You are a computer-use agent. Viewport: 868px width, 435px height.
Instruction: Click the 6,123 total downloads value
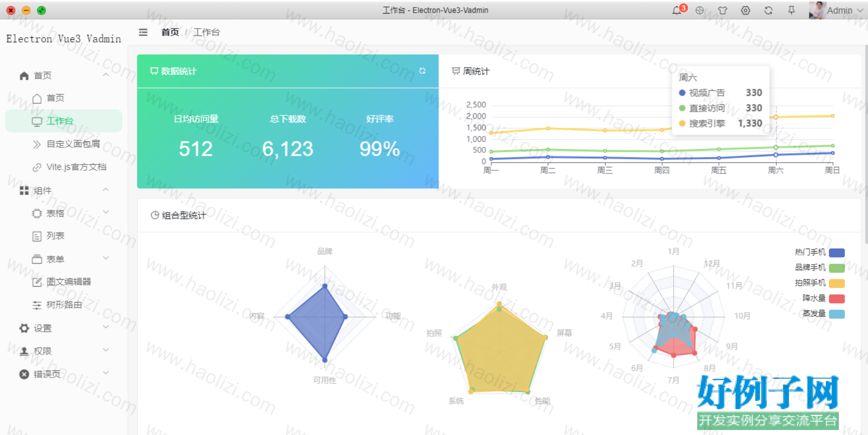tap(288, 149)
